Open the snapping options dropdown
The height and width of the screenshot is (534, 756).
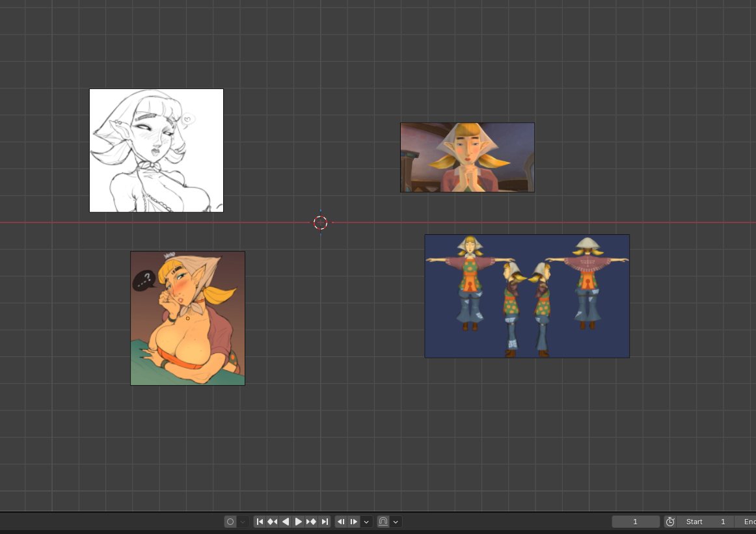click(x=396, y=521)
